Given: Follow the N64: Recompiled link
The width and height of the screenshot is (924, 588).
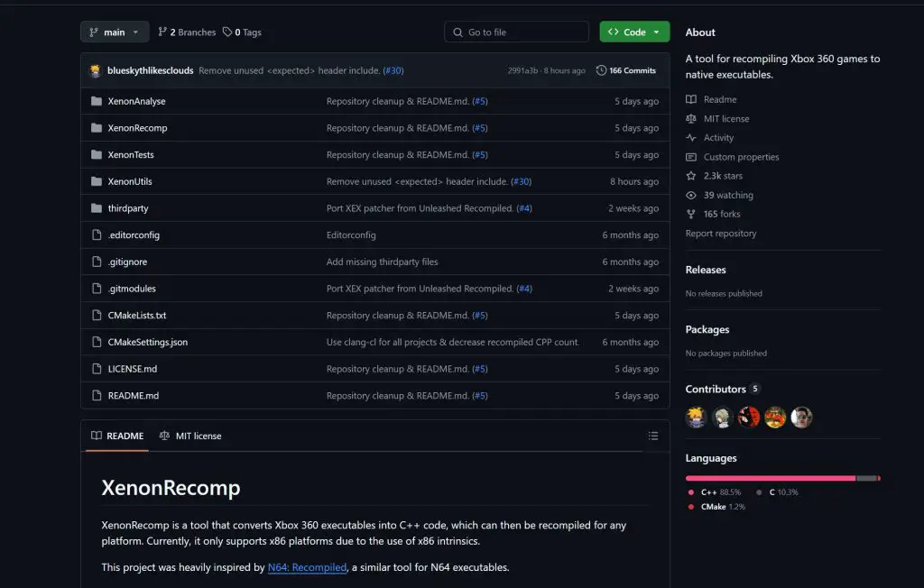Looking at the screenshot, I should click(x=307, y=567).
